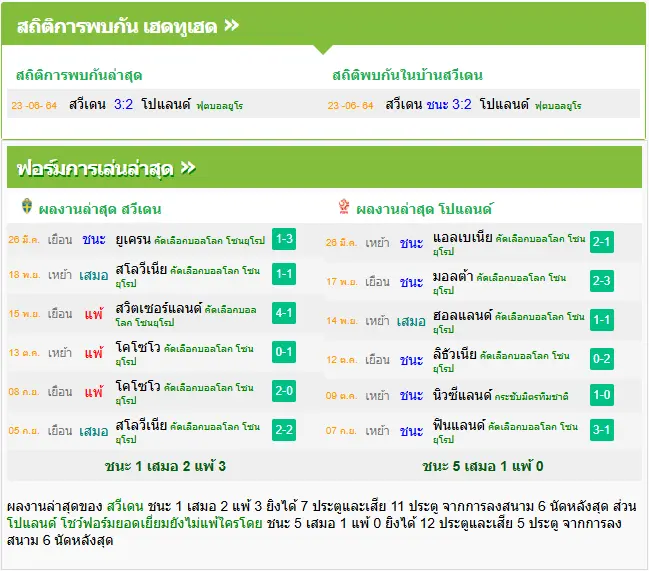Click opponent name มอลต้า
Viewport: 649px width, 571px height.
453,276
